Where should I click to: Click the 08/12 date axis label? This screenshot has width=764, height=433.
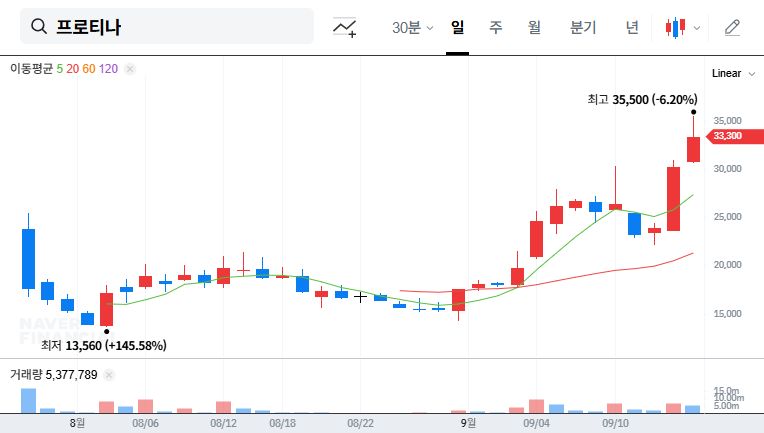coord(224,423)
